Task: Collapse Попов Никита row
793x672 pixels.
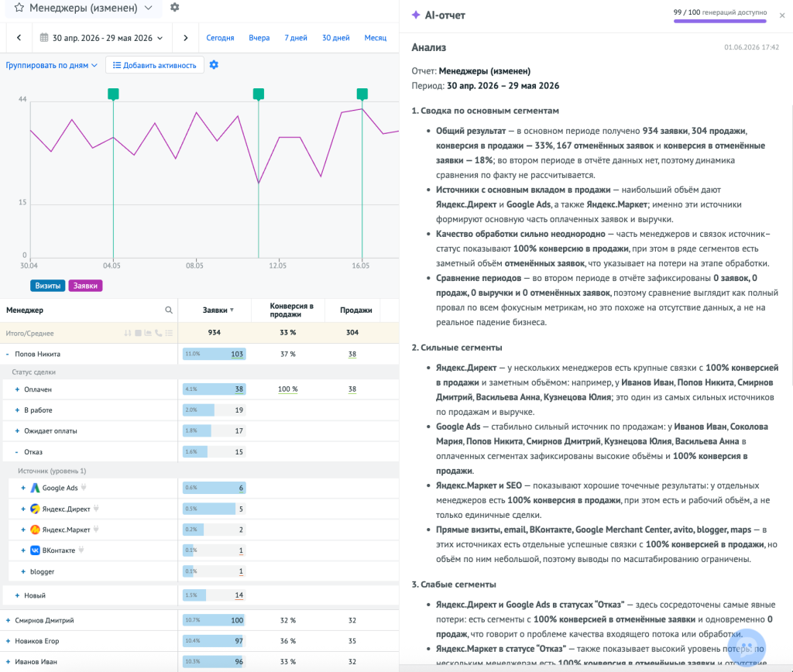Action: (7, 354)
